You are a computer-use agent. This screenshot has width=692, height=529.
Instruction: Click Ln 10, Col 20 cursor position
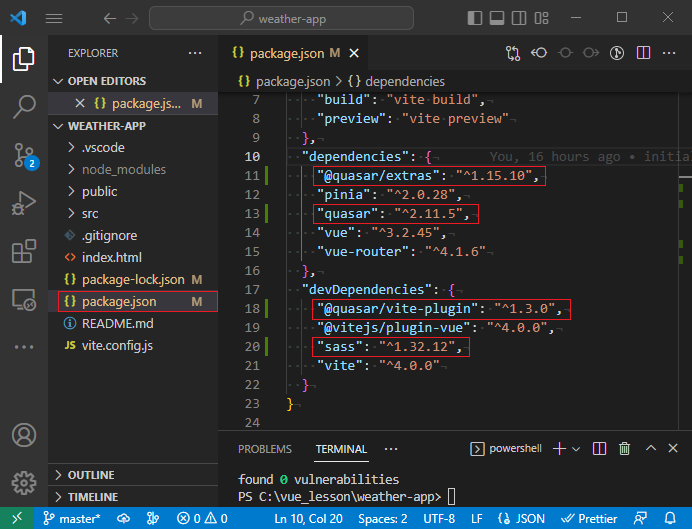click(308, 518)
